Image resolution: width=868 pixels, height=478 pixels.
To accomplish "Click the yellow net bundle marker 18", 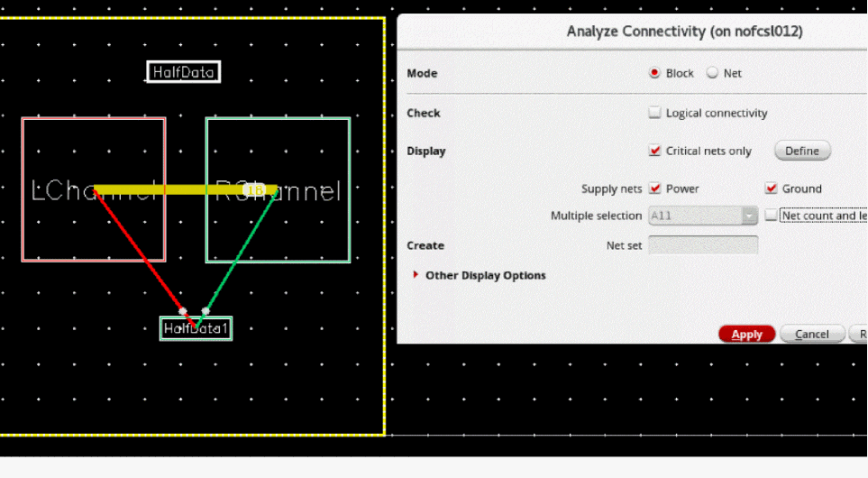I will (255, 190).
